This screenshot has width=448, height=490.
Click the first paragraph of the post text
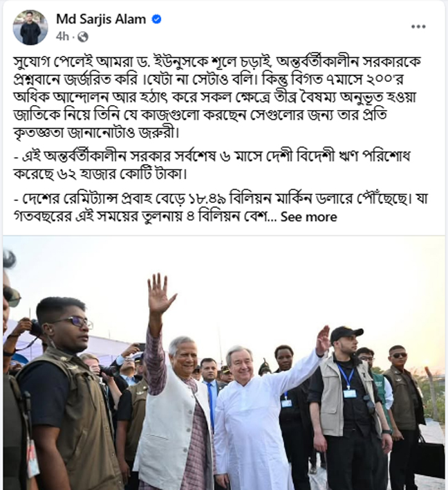217,97
